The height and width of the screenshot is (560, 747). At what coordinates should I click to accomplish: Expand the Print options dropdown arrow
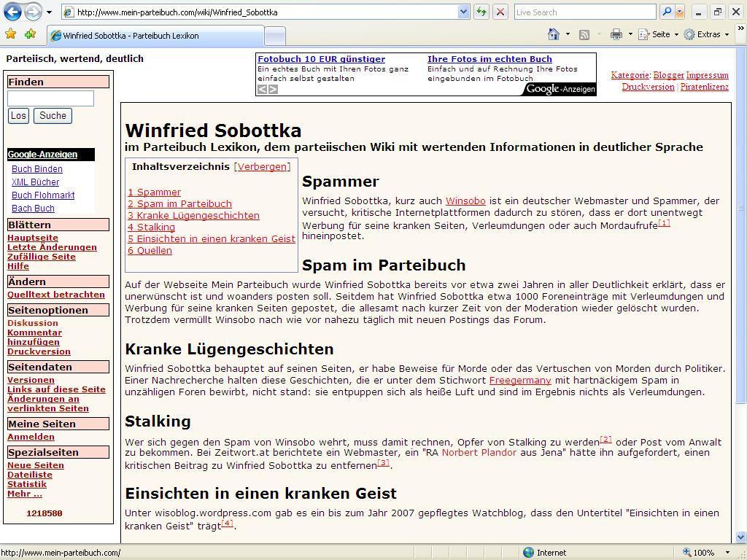pos(630,34)
